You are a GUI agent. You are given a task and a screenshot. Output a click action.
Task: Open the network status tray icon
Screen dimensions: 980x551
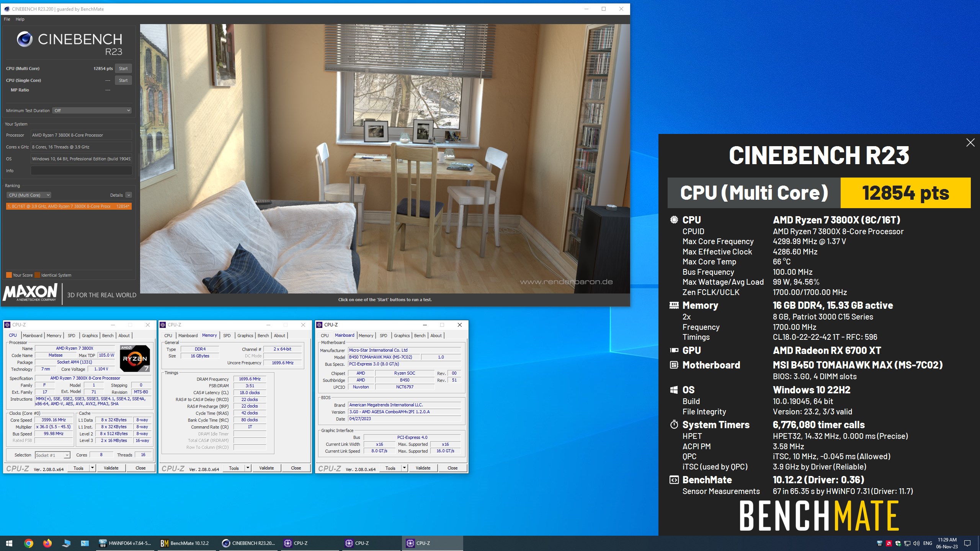(x=907, y=543)
